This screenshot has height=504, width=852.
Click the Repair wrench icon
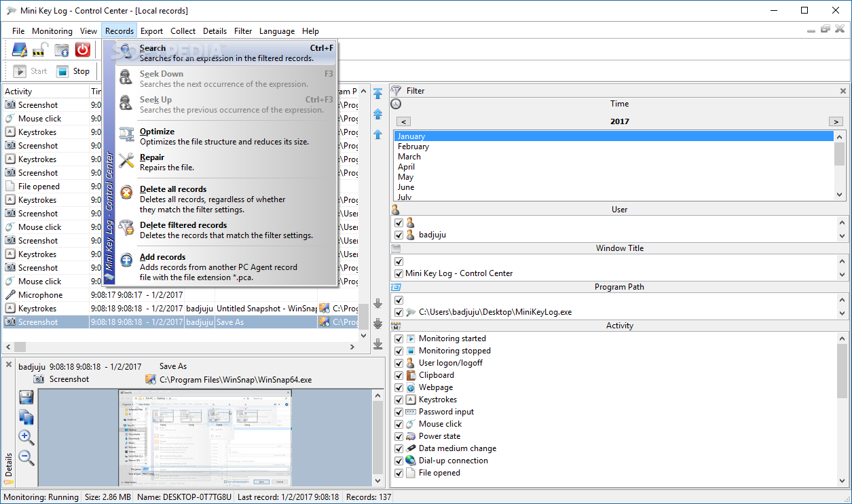point(127,161)
